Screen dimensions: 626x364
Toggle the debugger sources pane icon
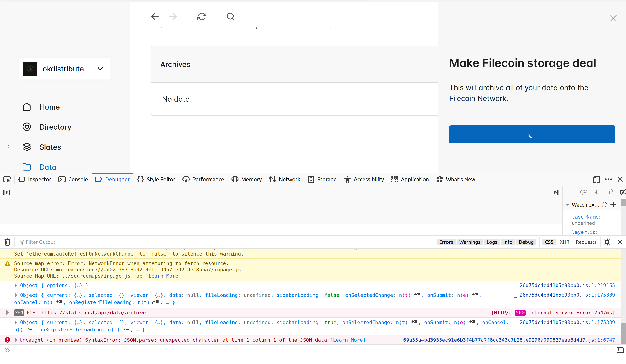coord(7,192)
